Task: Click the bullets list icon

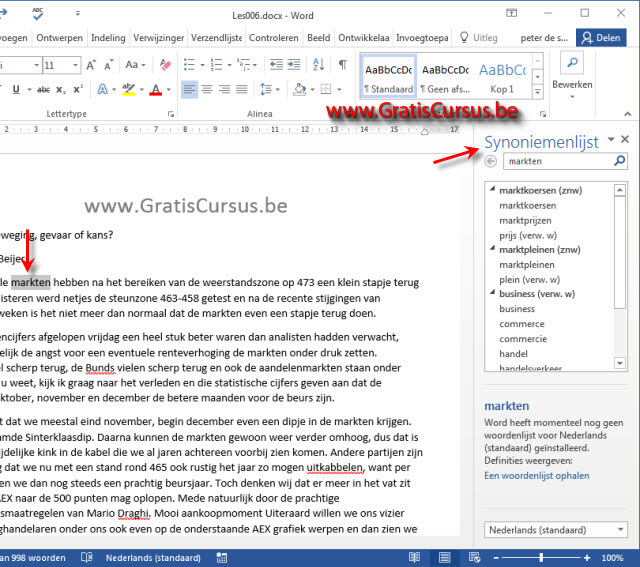Action: tap(189, 64)
